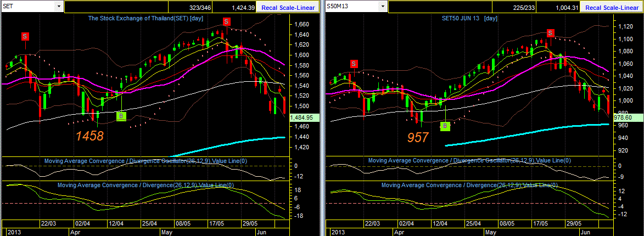Click the 1,004.31 value field
This screenshot has height=236, width=644.
click(558, 7)
